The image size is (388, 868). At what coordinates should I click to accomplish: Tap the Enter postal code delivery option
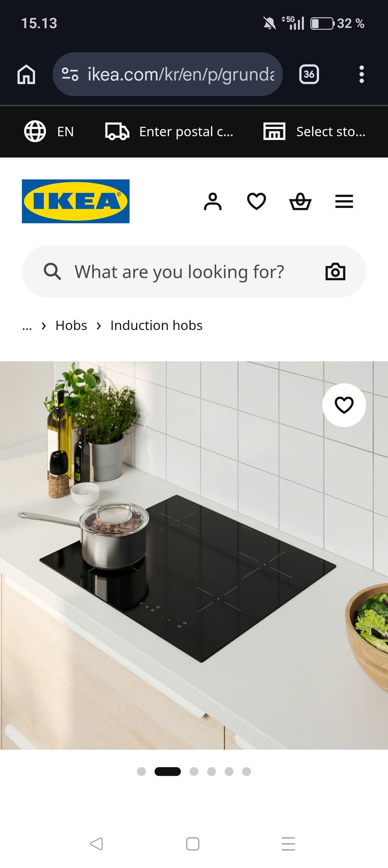(x=169, y=131)
